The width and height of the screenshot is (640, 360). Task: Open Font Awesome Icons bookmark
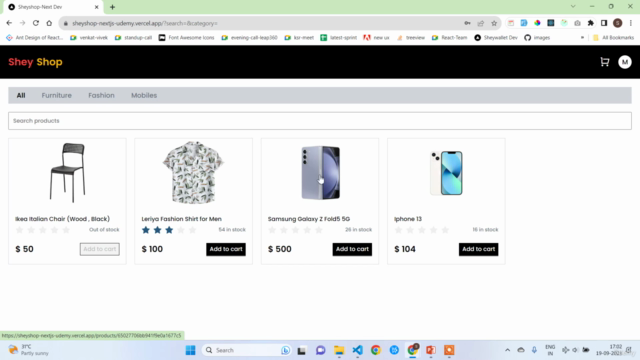186,38
